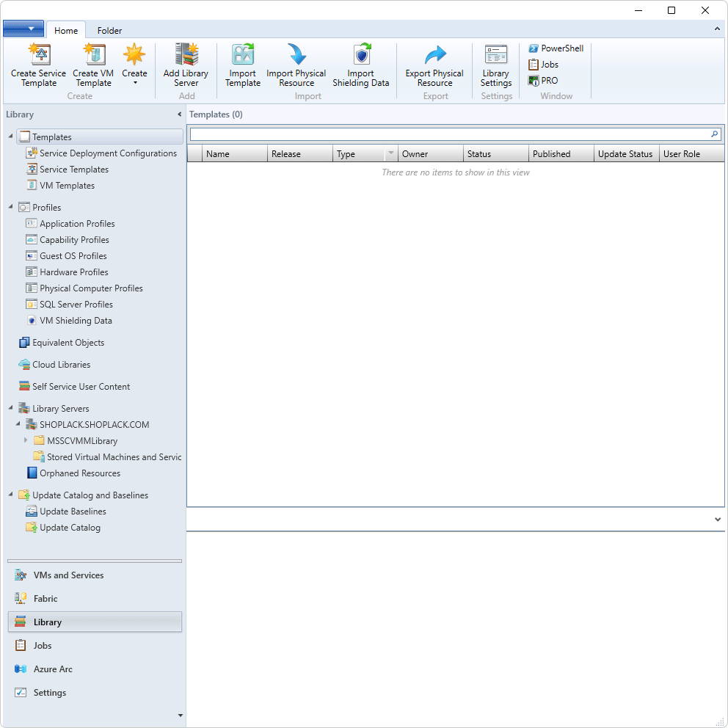Click Create VM Template icon

[x=94, y=54]
